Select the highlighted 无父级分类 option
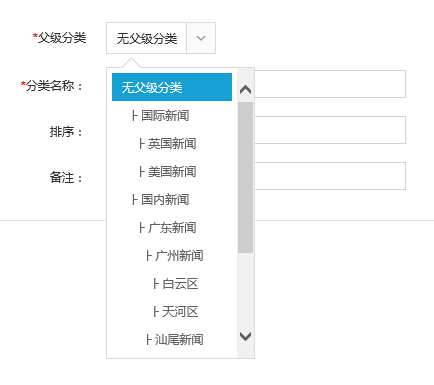The height and width of the screenshot is (385, 434). (x=172, y=87)
